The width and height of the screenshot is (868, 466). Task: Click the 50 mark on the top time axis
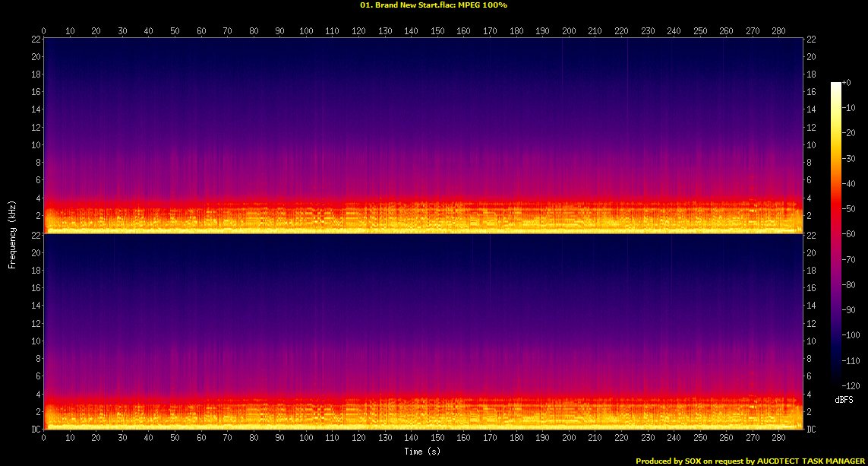point(175,30)
